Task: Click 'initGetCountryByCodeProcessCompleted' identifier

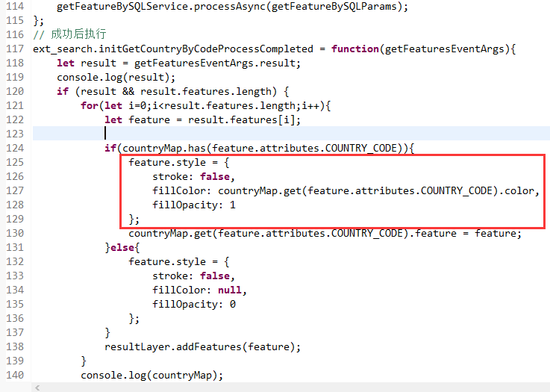Action: 206,49
